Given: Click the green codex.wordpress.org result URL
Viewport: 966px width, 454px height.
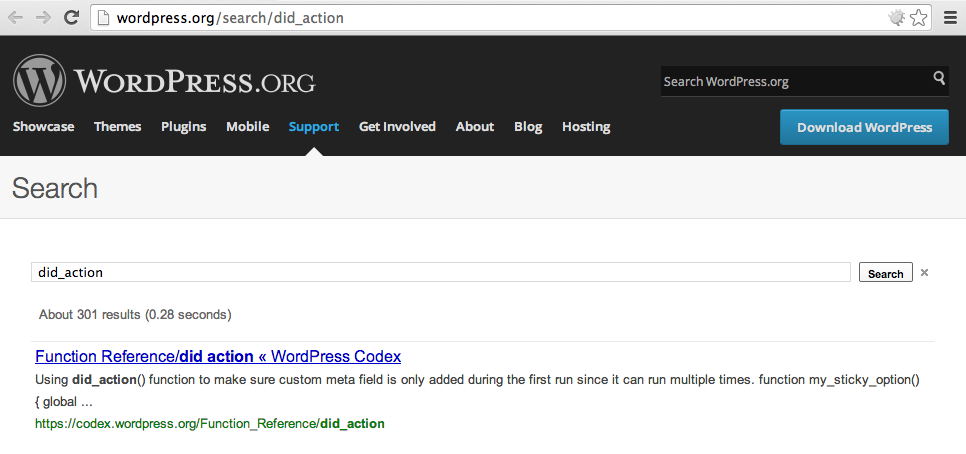Looking at the screenshot, I should (x=209, y=424).
